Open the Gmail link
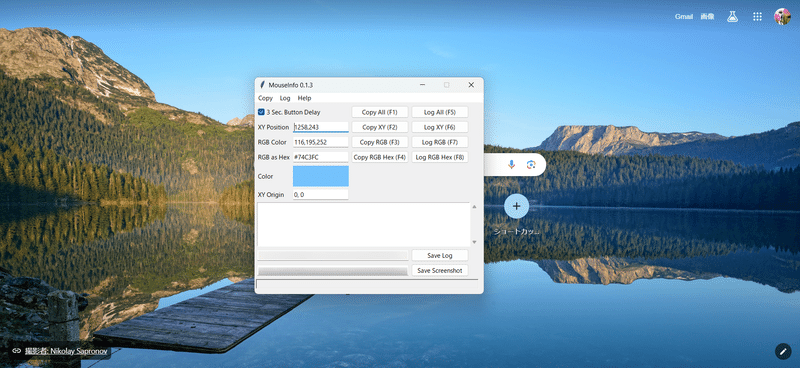The image size is (800, 368). pos(684,16)
